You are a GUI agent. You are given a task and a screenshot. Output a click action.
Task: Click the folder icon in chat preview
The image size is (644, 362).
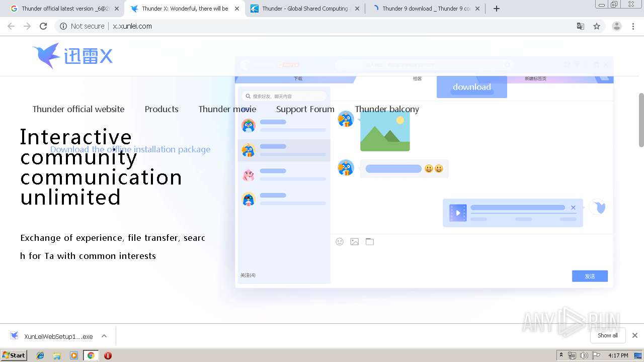pyautogui.click(x=370, y=242)
